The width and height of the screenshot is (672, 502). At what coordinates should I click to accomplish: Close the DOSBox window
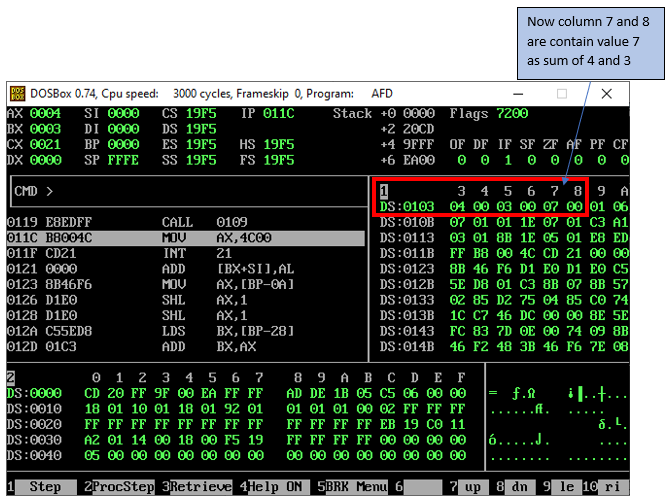point(606,94)
